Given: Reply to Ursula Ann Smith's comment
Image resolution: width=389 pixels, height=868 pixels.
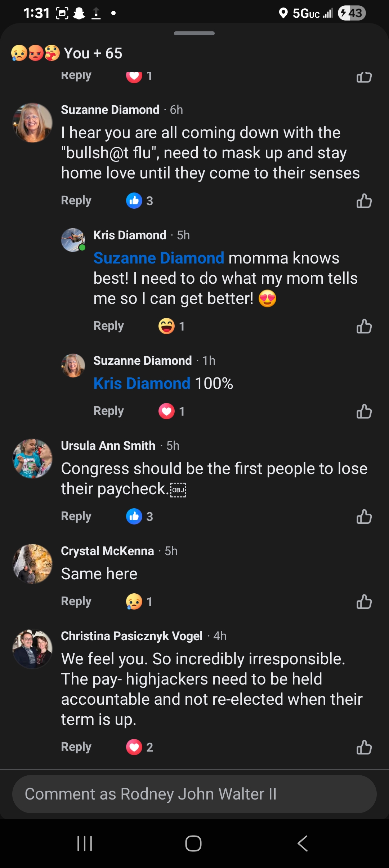Looking at the screenshot, I should click(76, 516).
